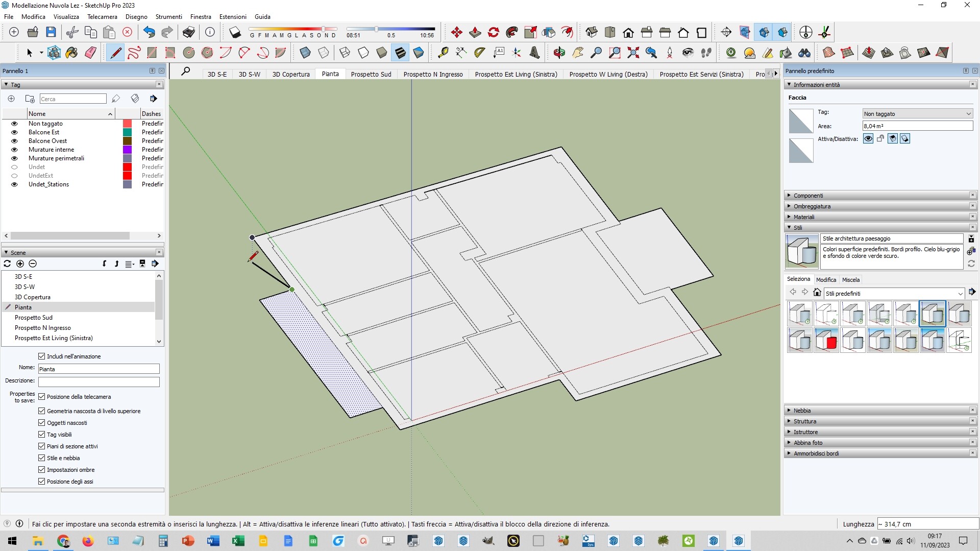
Task: Open the Telecamera menu
Action: click(102, 17)
